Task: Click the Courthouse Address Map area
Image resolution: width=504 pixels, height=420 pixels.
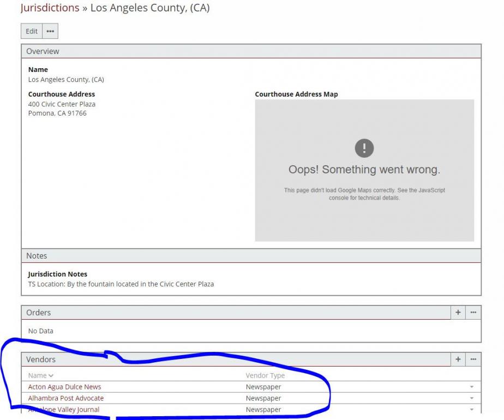Action: 364,218
